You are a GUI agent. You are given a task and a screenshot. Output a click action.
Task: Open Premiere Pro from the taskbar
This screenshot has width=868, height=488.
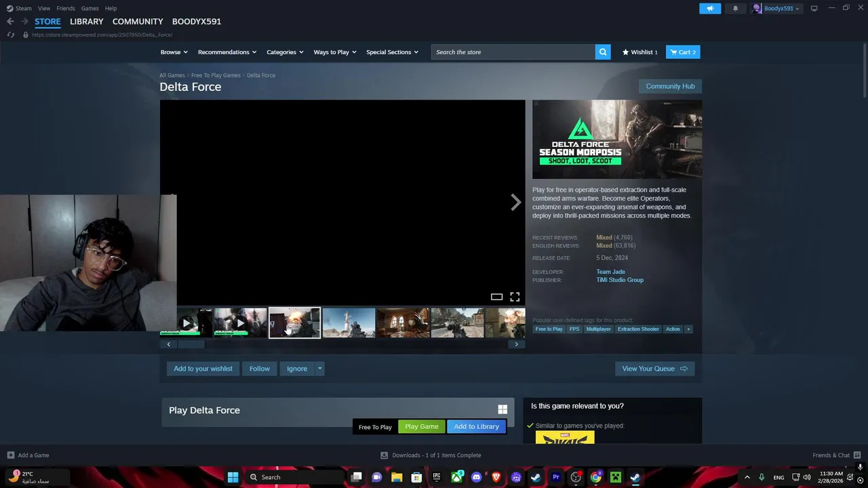(556, 477)
